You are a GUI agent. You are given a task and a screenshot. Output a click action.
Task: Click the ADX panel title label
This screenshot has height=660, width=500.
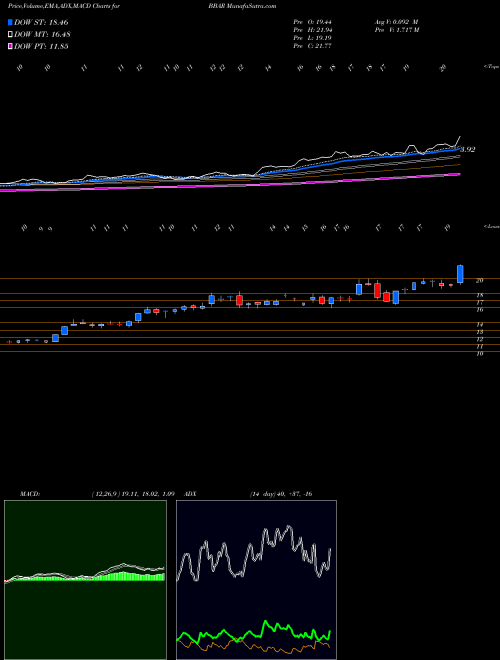pos(190,494)
